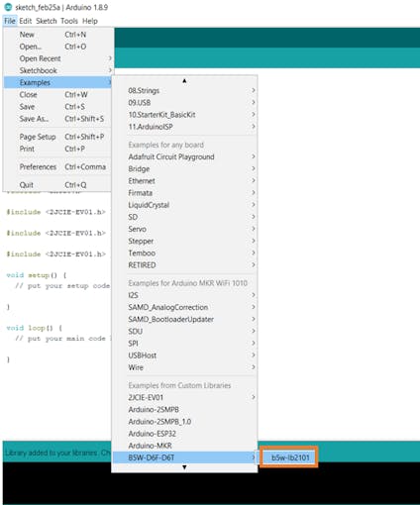The height and width of the screenshot is (505, 420).
Task: Choose Quit in the File menu
Action: tap(57, 185)
